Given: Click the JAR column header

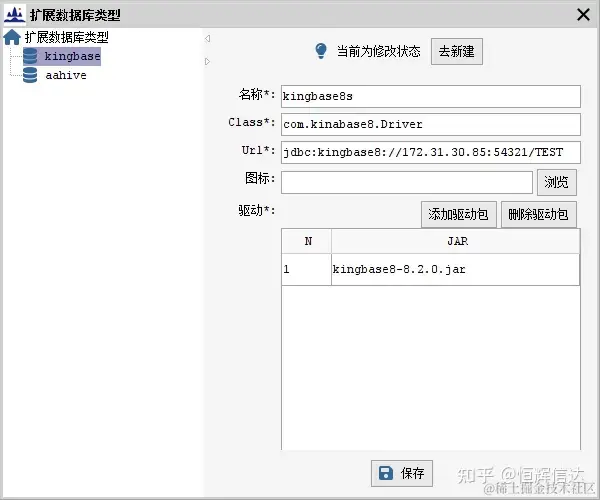Looking at the screenshot, I should [x=456, y=241].
